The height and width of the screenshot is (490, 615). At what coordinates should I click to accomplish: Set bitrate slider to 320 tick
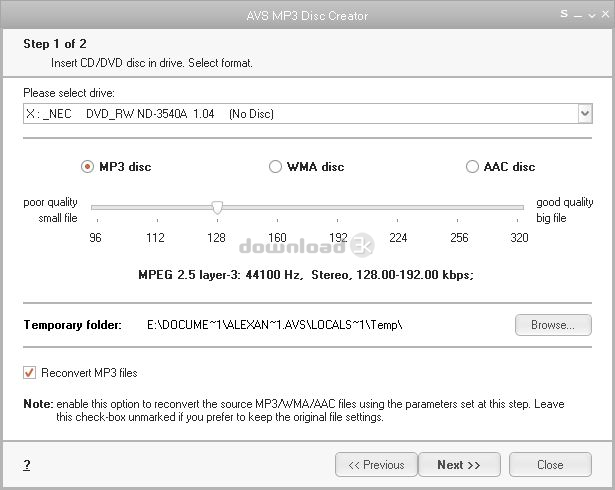pos(517,220)
